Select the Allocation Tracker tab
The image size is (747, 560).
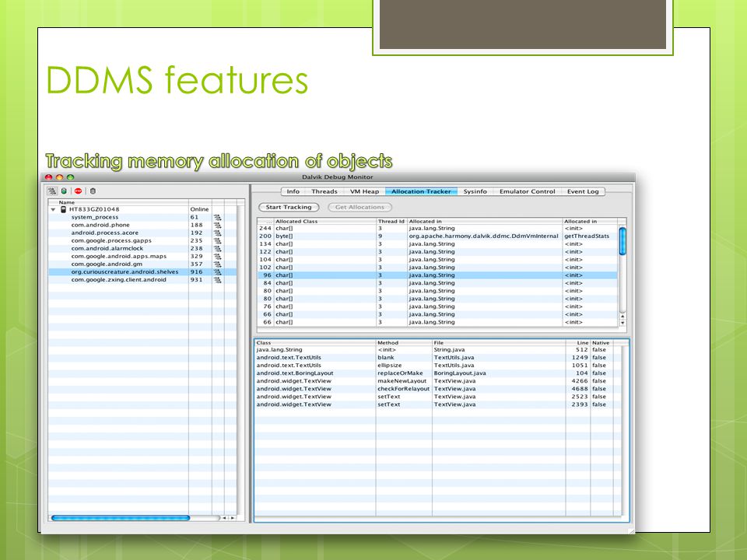coord(421,191)
